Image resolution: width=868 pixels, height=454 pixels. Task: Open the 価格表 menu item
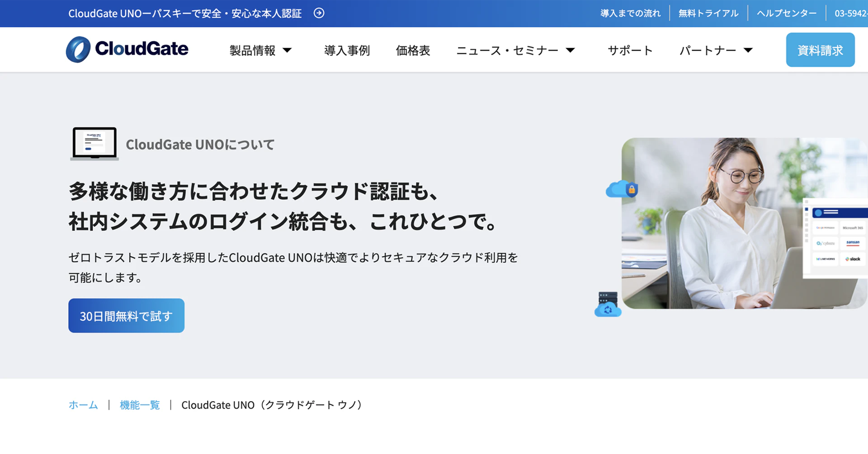coord(413,50)
